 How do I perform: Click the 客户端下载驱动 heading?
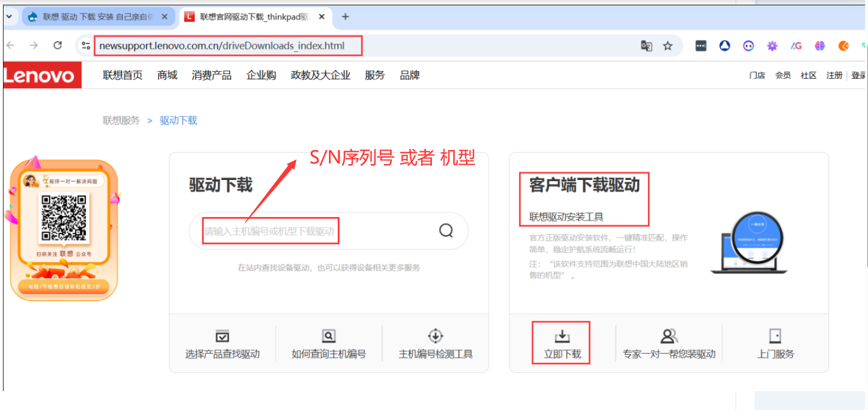[x=584, y=185]
